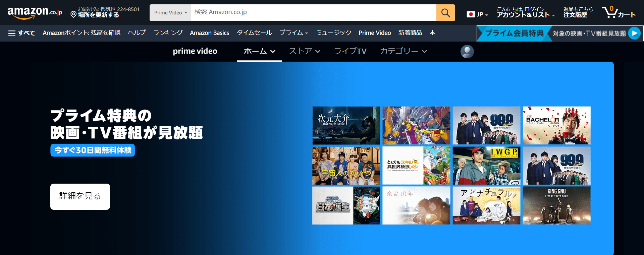
Task: Click the 検索 Amazon.co.jp search field
Action: coord(314,13)
